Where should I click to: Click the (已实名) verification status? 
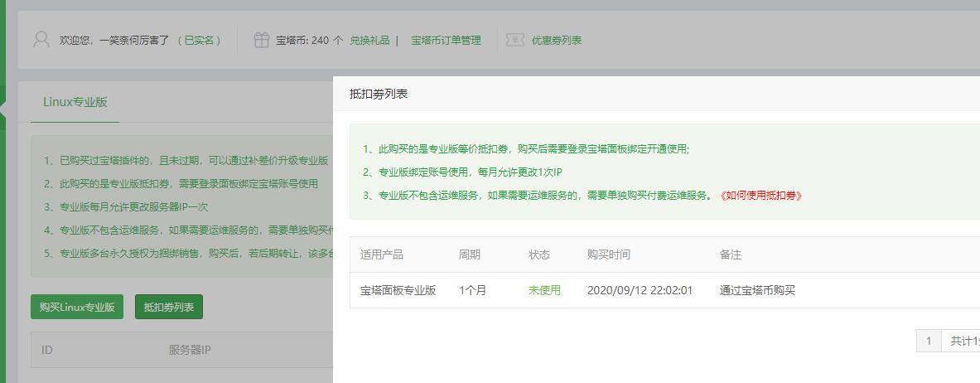[x=200, y=40]
